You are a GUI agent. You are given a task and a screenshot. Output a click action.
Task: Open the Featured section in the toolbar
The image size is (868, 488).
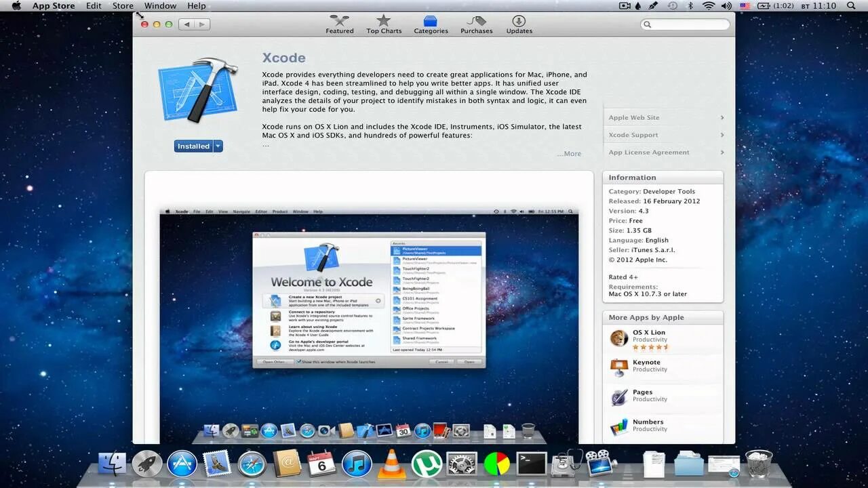[340, 24]
